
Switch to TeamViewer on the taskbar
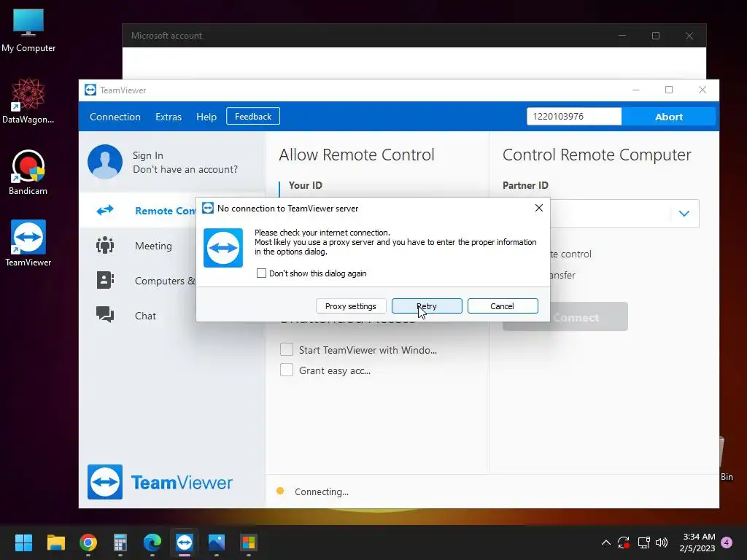185,542
